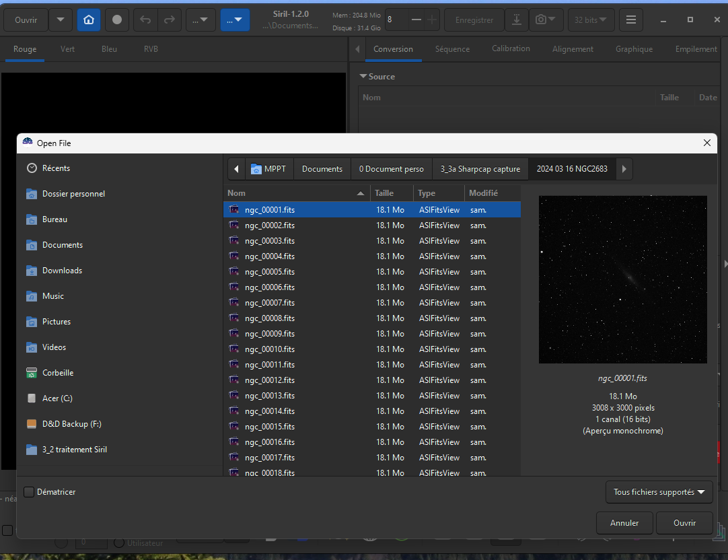This screenshot has height=560, width=728.
Task: Click Annuler in the Open File dialog
Action: 624,523
